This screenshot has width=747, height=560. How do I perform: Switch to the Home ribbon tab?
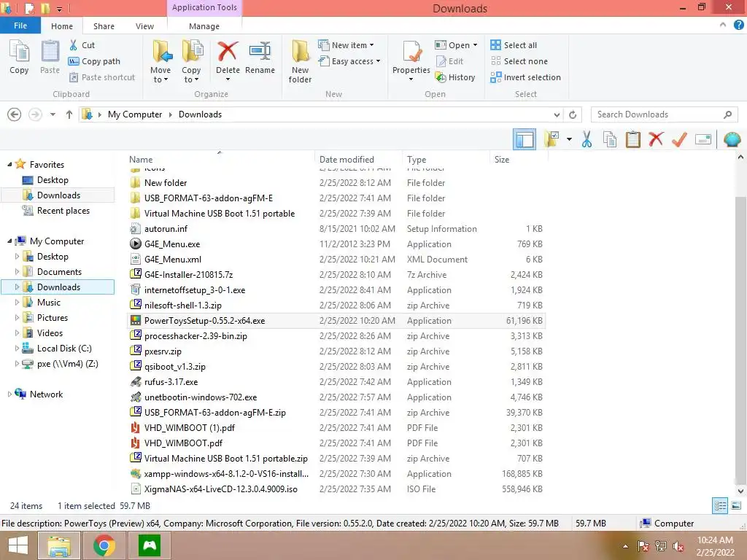click(62, 26)
